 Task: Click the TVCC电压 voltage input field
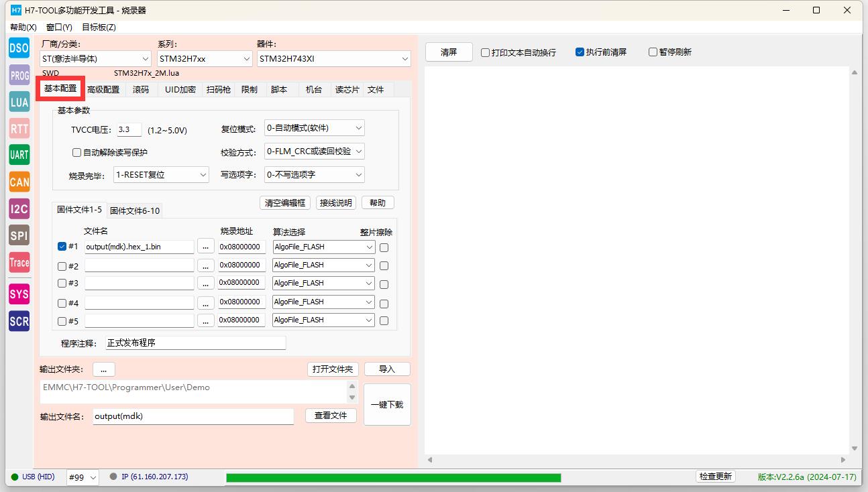tap(129, 129)
